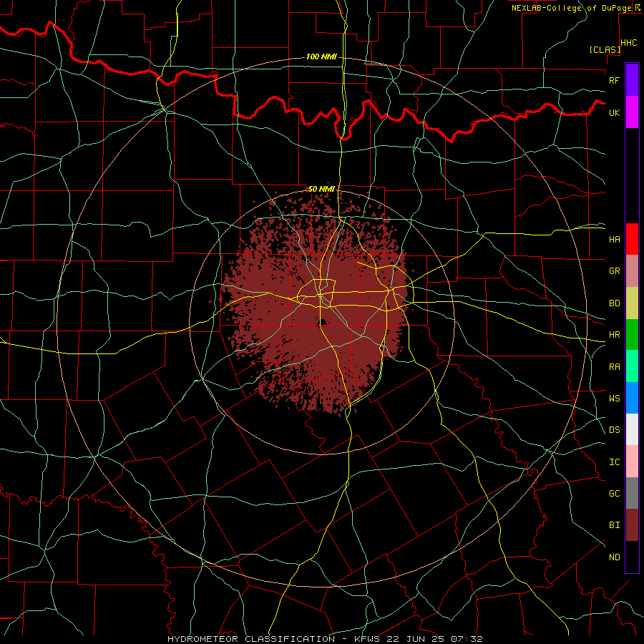This screenshot has height=644, width=644.
Task: Click the black ND legend swatch
Action: click(632, 557)
